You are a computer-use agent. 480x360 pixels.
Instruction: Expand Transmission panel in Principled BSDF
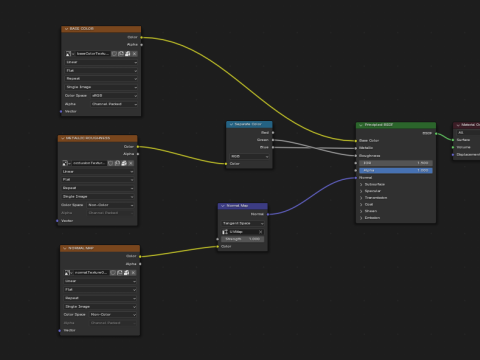[361, 198]
